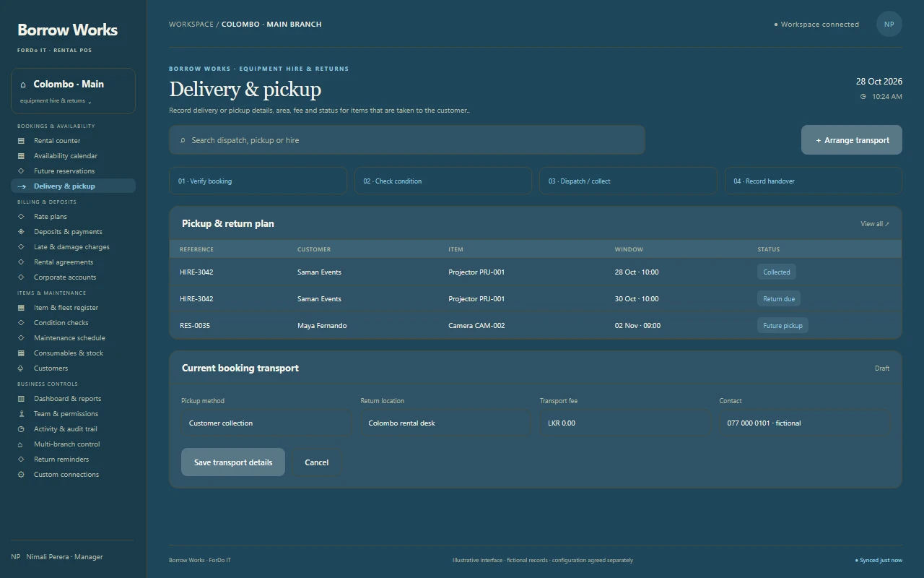Click the Arrange transport button
Viewport: 924px width, 578px height.
coord(852,140)
